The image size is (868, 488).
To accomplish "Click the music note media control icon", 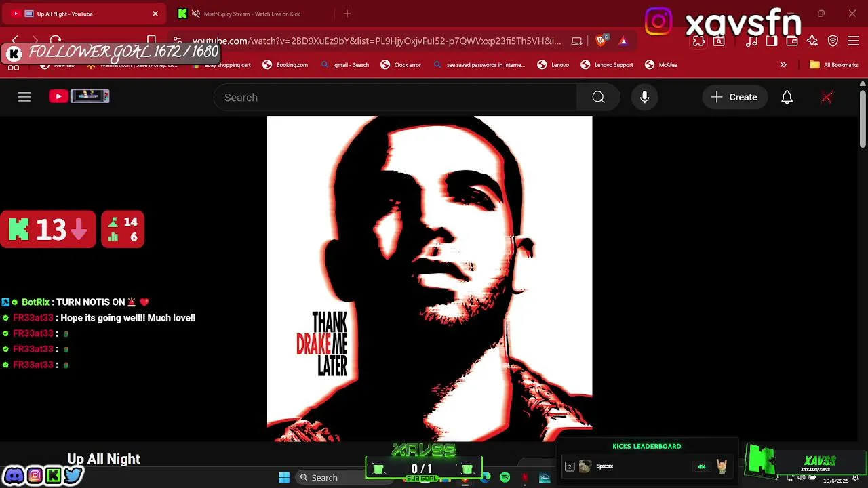I will pyautogui.click(x=751, y=41).
